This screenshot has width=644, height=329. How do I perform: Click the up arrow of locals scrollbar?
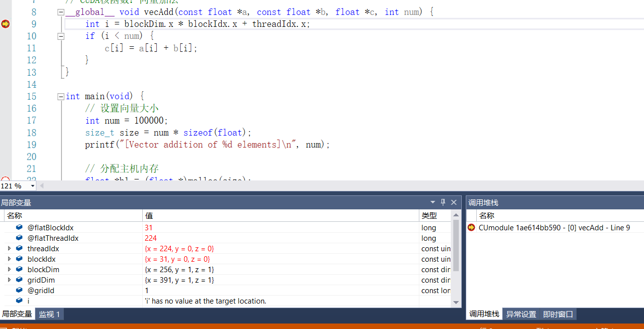coord(456,215)
